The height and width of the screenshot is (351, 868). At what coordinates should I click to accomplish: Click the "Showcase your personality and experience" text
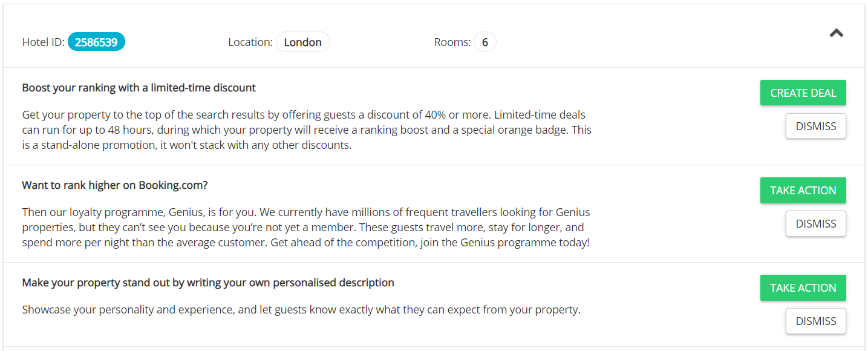tap(301, 310)
